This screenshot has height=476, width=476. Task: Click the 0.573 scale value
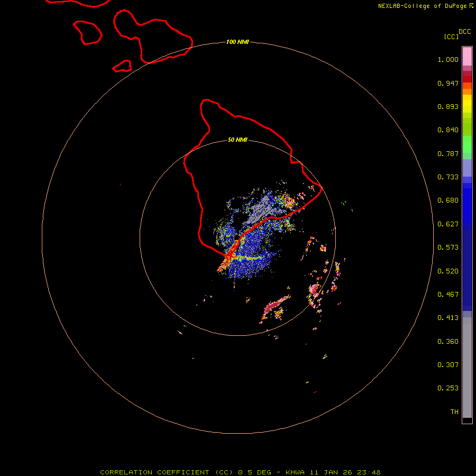pos(448,248)
